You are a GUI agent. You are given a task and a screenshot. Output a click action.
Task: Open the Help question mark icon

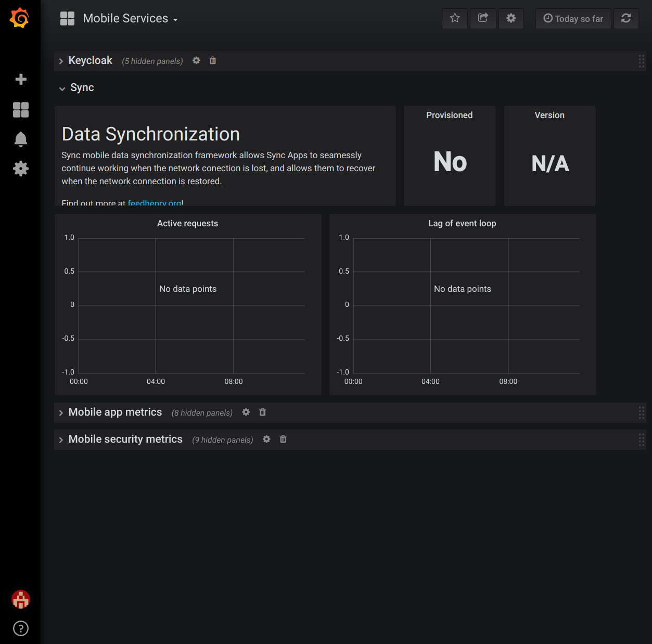click(21, 628)
